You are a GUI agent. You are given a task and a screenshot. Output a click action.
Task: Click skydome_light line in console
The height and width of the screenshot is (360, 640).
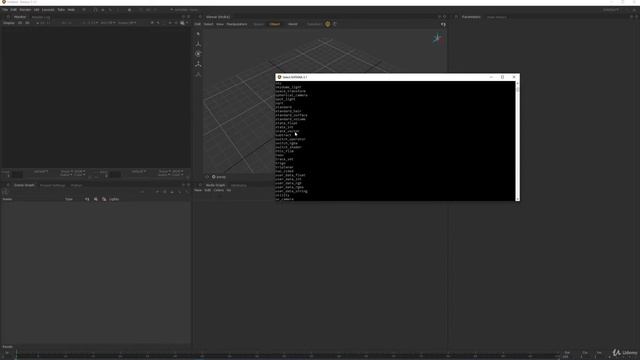289,87
